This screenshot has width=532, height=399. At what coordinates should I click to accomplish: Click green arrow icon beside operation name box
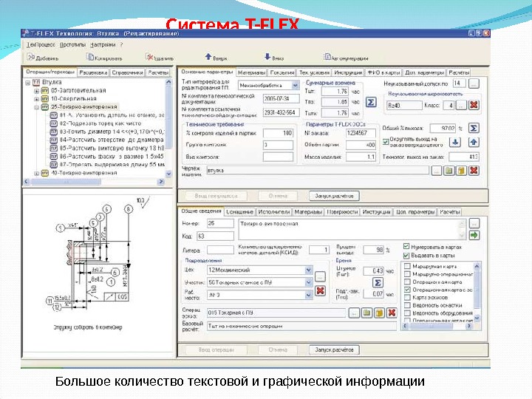coord(474,235)
